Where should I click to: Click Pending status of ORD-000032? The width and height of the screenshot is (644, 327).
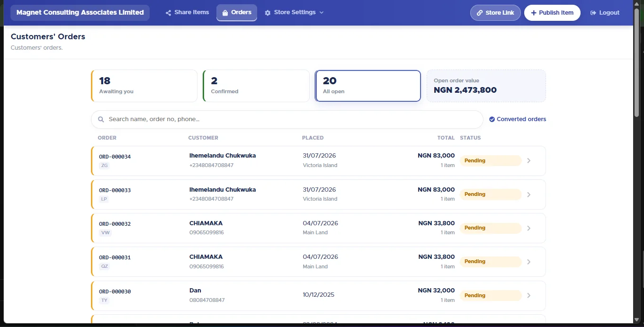[x=491, y=228]
